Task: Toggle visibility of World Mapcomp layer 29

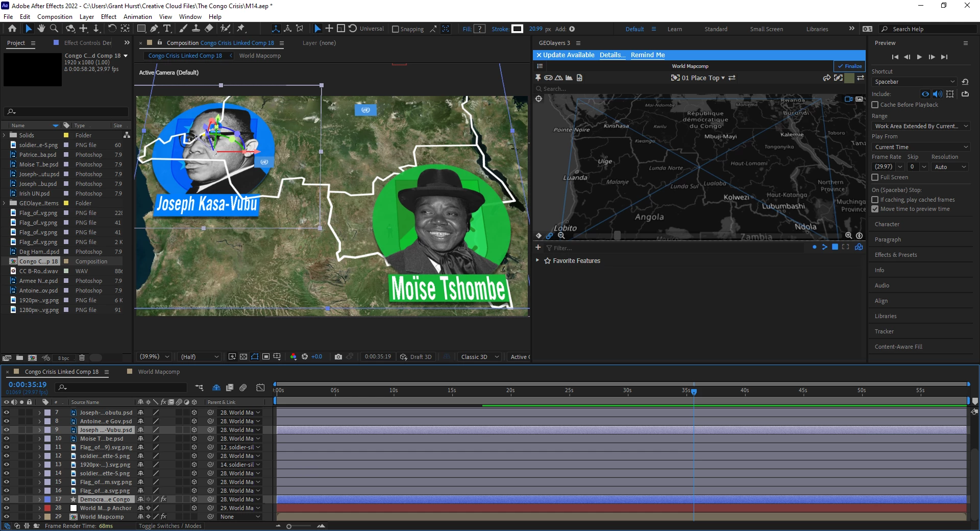Action: coord(6,517)
